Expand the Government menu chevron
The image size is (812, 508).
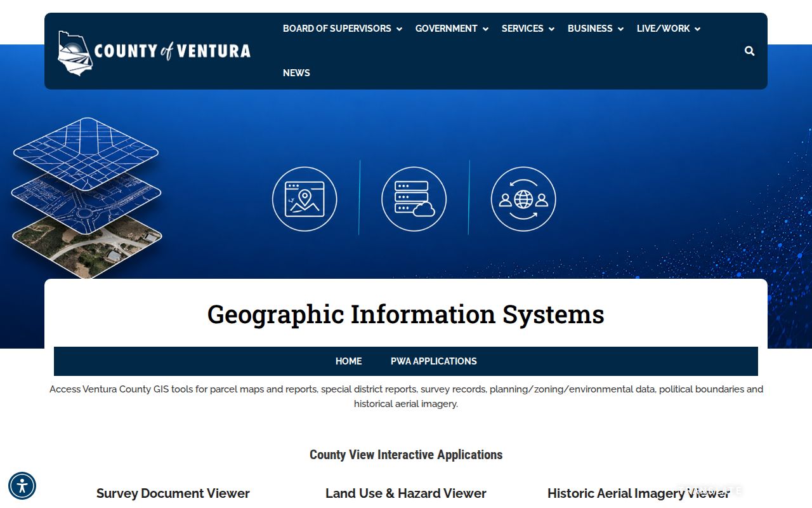[485, 29]
